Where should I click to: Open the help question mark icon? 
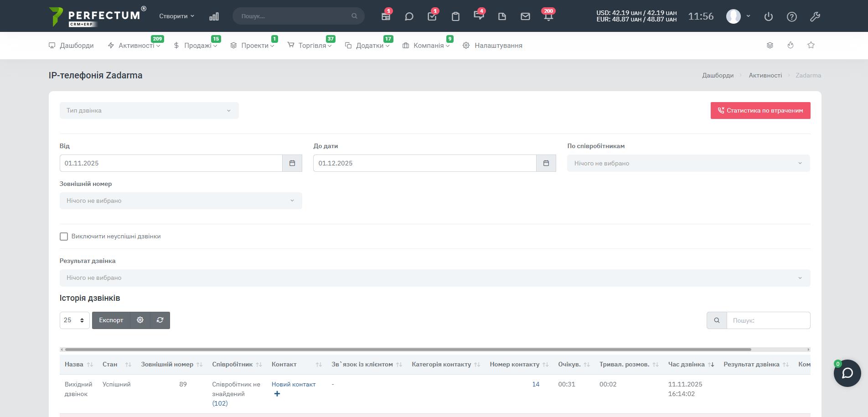point(792,16)
